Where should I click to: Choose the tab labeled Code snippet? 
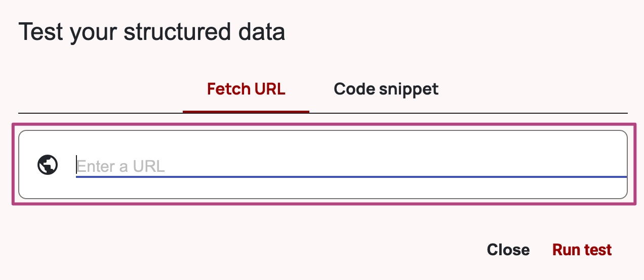386,89
